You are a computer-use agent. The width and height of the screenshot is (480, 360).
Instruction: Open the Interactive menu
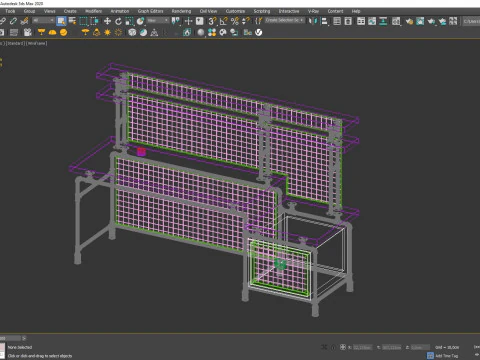point(289,11)
